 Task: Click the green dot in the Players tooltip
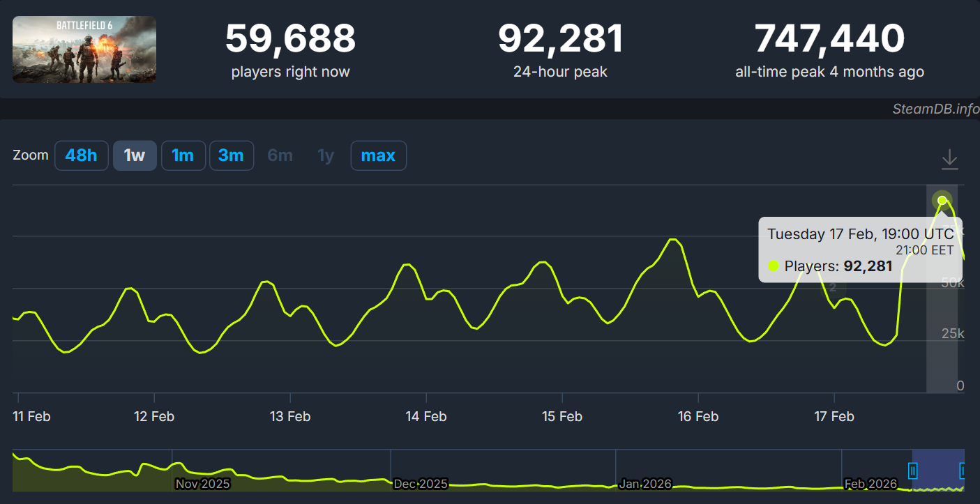[773, 266]
